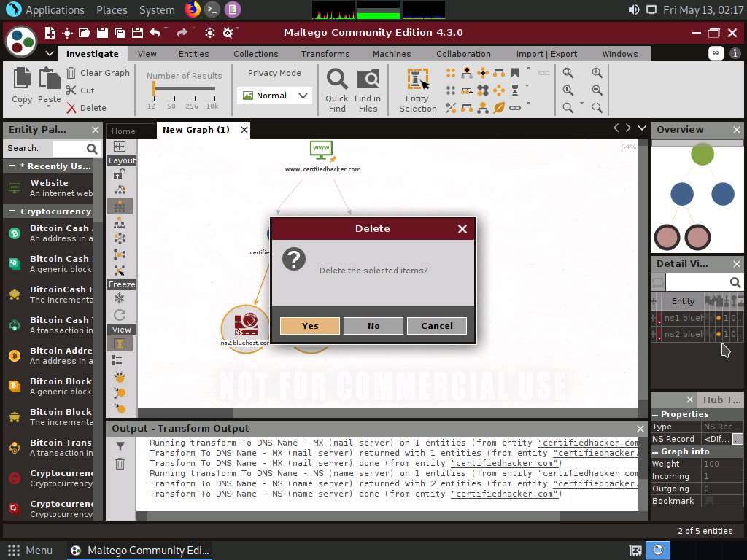This screenshot has height=560, width=747.
Task: Open the Transforms ribbon tab
Action: 325,54
